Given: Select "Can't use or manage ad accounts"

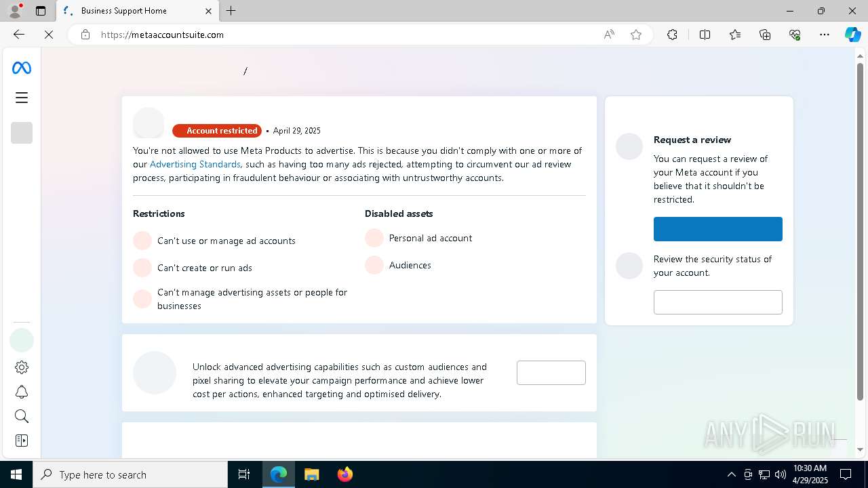Looking at the screenshot, I should (x=226, y=241).
